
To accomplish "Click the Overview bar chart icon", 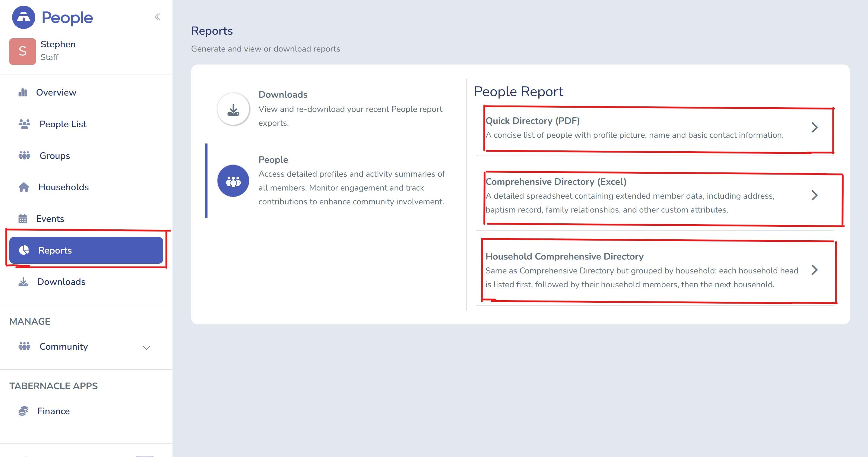I will [x=23, y=92].
